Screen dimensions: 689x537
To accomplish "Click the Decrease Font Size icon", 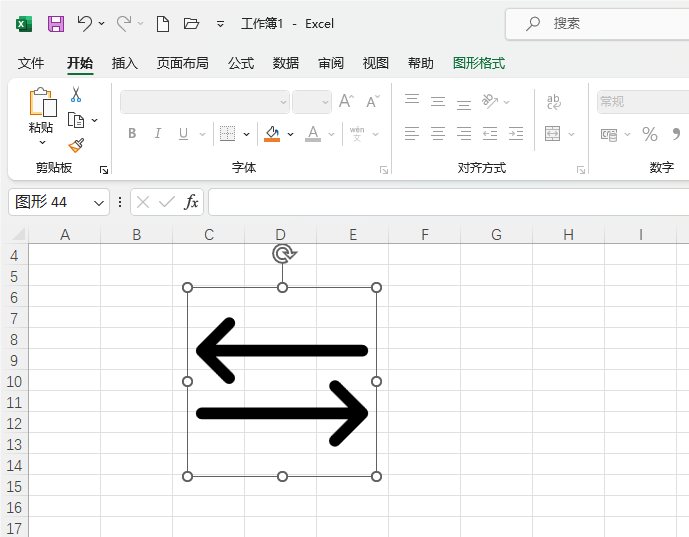I will point(373,102).
